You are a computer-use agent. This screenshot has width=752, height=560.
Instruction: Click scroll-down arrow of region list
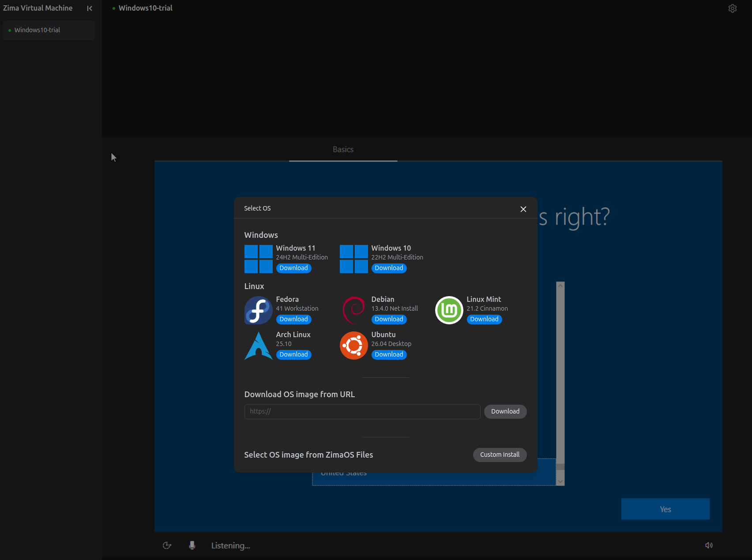(x=560, y=481)
